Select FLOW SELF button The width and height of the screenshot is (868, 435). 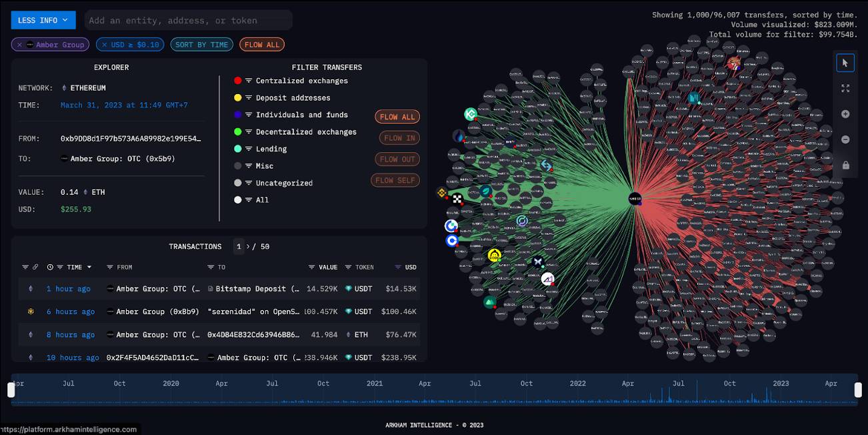tap(395, 180)
